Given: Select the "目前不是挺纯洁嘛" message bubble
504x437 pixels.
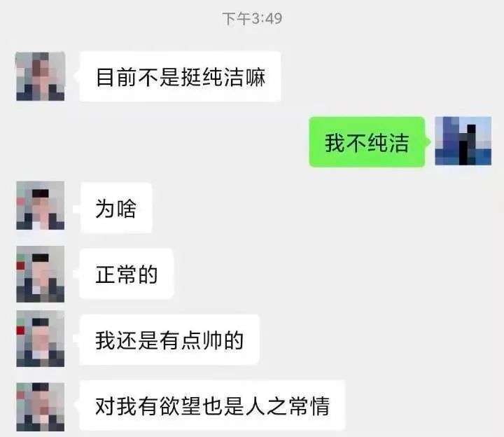Looking at the screenshot, I should [181, 76].
